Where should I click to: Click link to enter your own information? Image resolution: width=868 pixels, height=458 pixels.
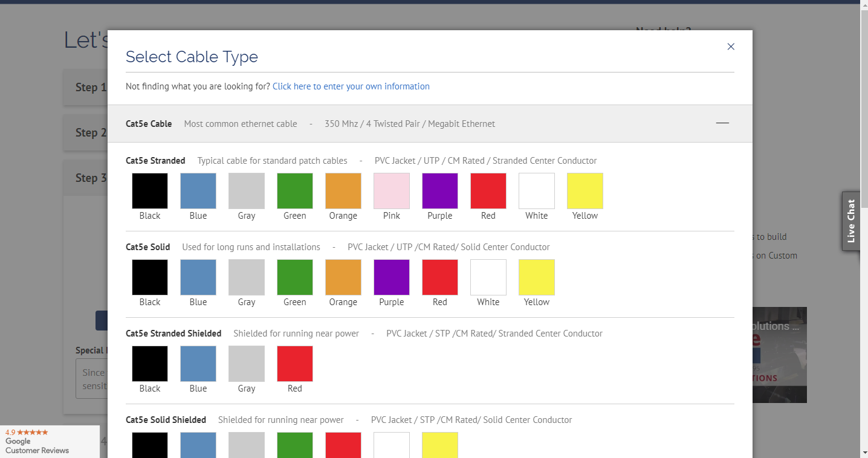[x=351, y=86]
